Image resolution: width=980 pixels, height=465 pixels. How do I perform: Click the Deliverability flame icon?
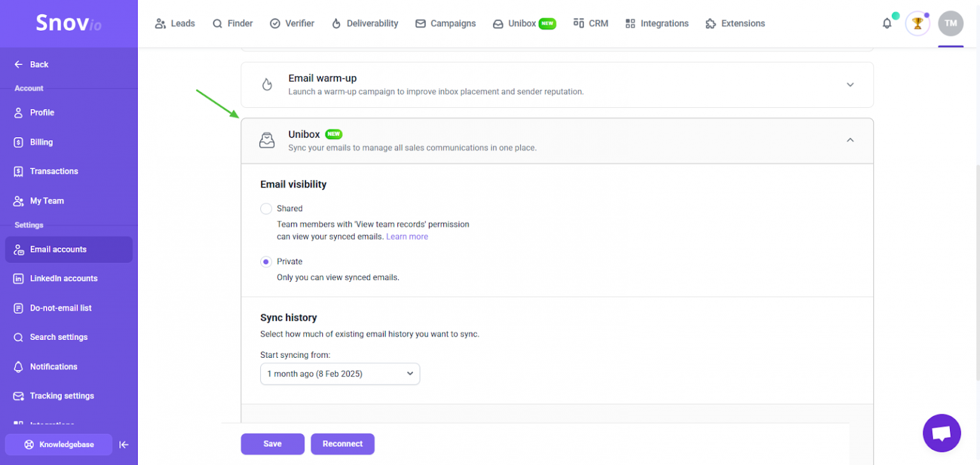tap(336, 24)
